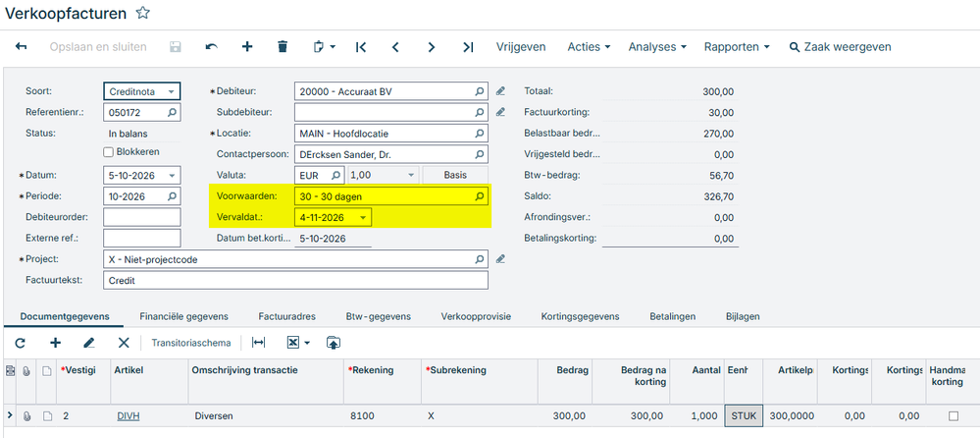Open the Valuta EUR lookup magnifier
980x438 pixels.
click(335, 175)
